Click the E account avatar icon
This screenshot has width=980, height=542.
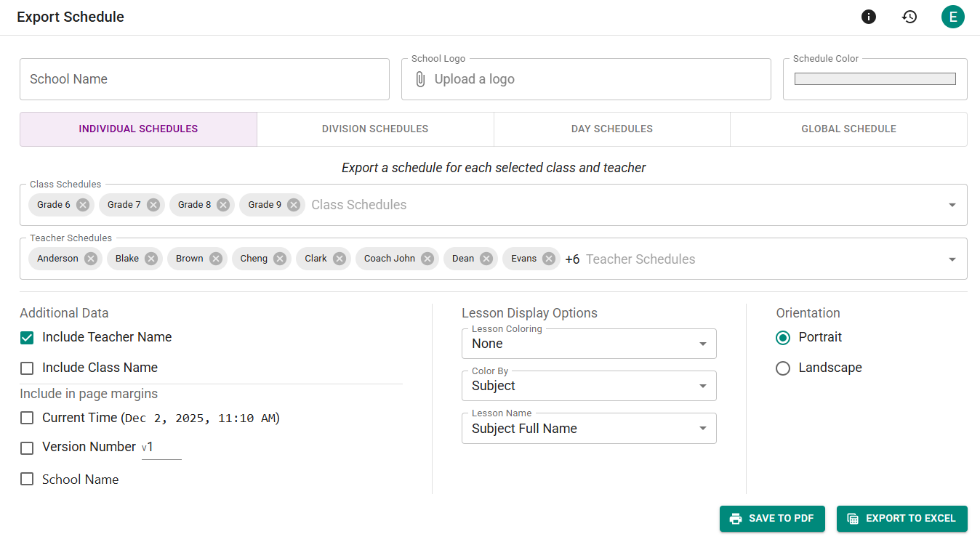(x=953, y=16)
